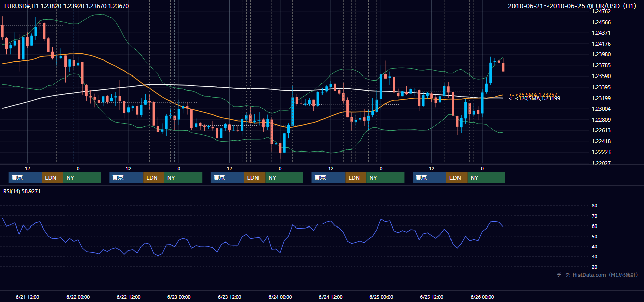Click the 東京 session block above 6/22 12:00

pos(126,178)
